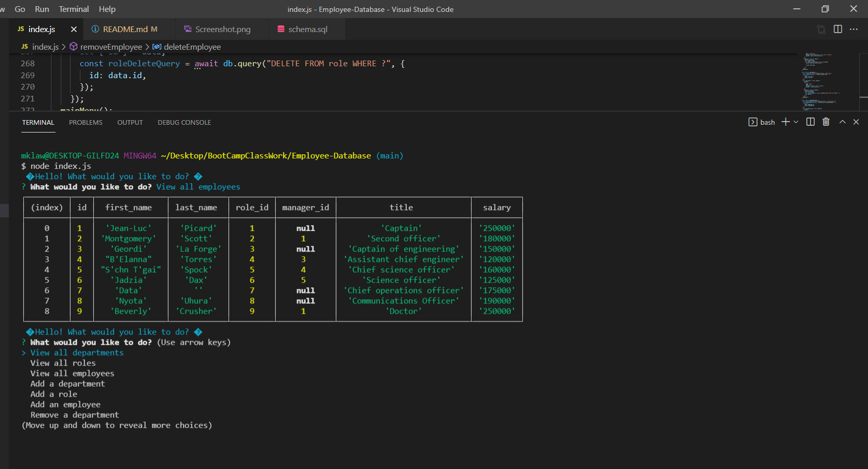Click deleteEmployee in the breadcrumb
This screenshot has width=868, height=469.
pyautogui.click(x=192, y=47)
